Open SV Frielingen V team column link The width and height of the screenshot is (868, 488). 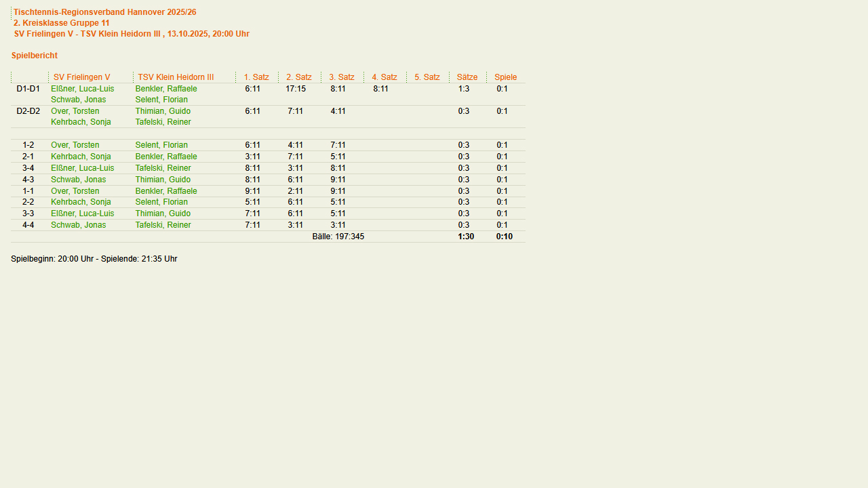[81, 77]
